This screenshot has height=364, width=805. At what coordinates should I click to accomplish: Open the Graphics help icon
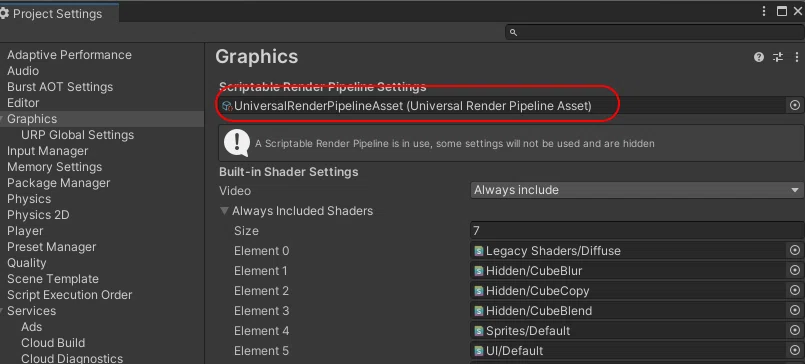click(x=759, y=57)
